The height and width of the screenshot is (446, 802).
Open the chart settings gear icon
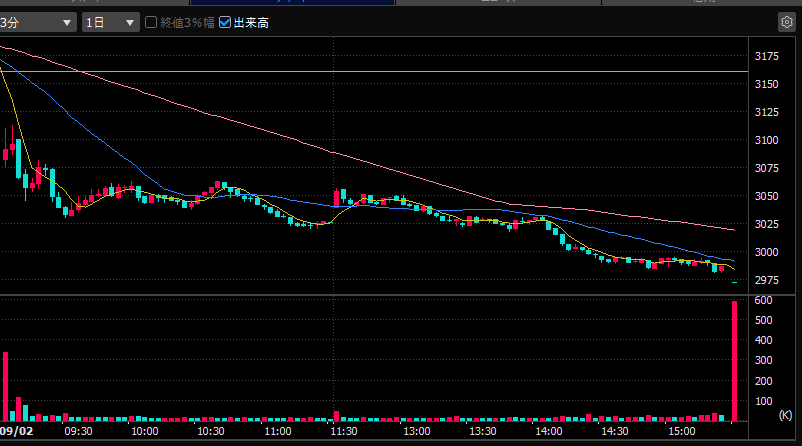point(787,23)
